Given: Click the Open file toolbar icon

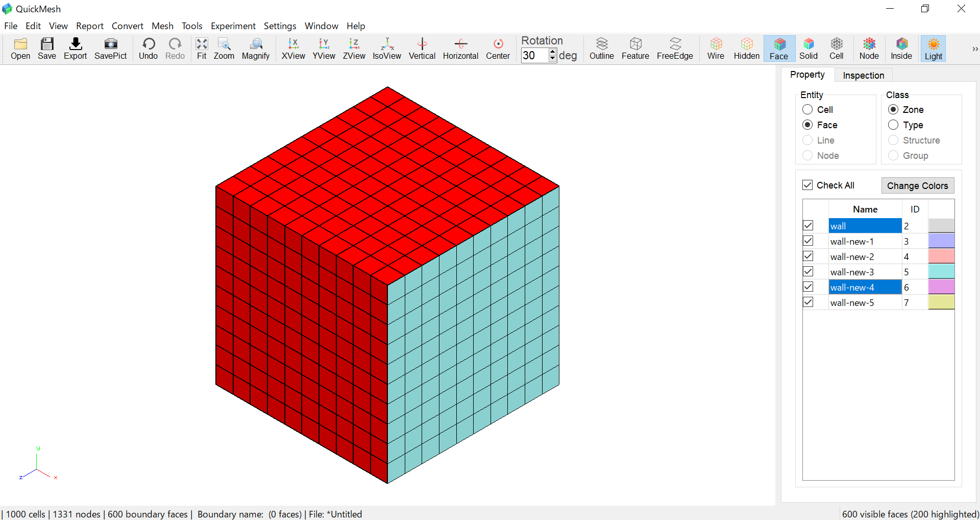Looking at the screenshot, I should point(20,49).
